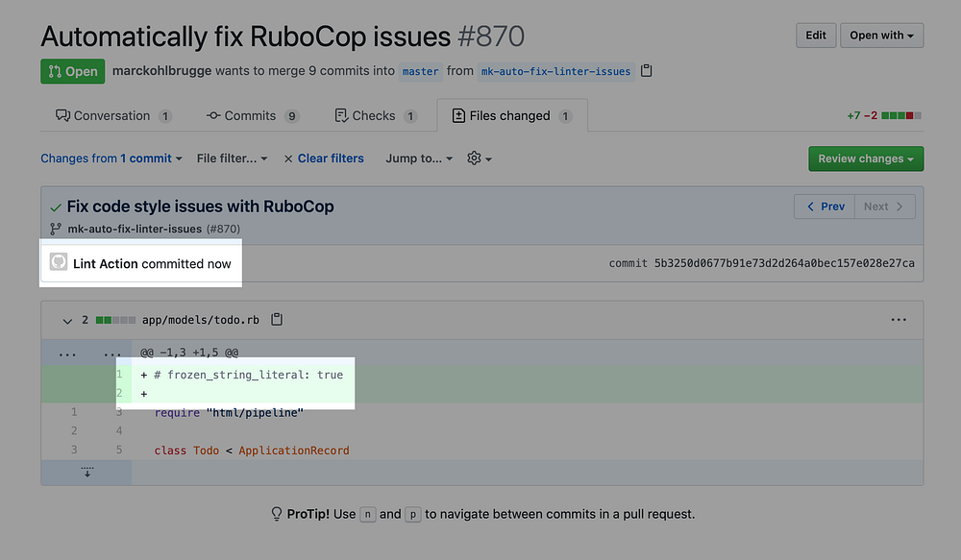
Task: Copy the app/models/todo.rb file path icon
Action: coord(278,320)
